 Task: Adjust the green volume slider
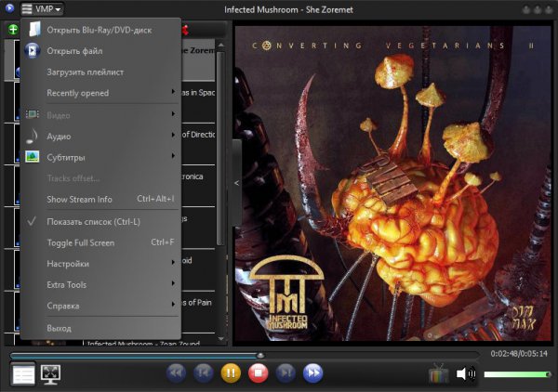tap(518, 374)
